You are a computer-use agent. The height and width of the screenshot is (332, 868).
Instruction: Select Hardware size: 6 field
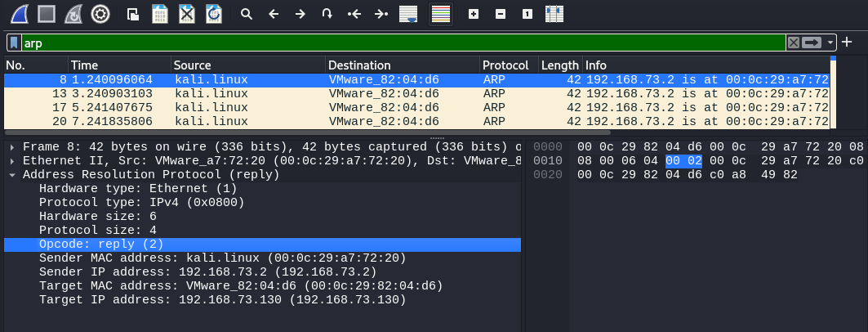tap(262, 217)
